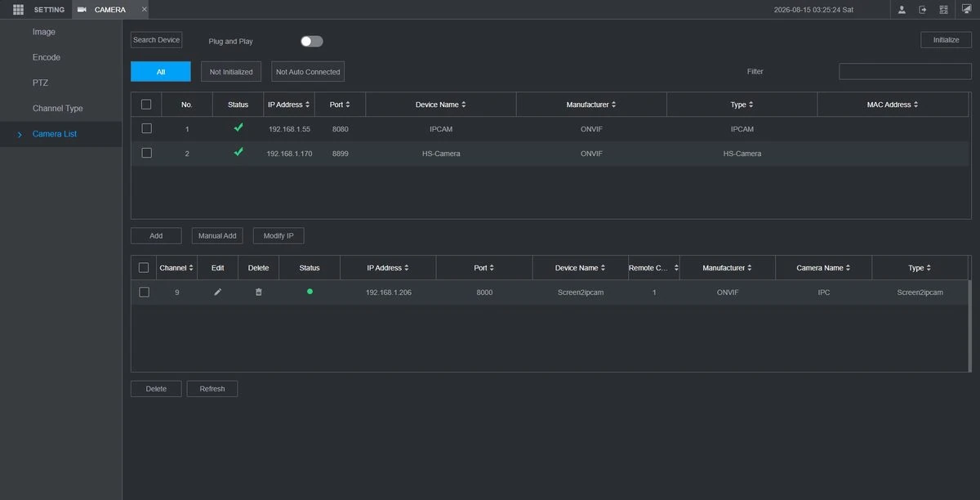The width and height of the screenshot is (980, 500).
Task: Select the channel 9 row checkbox
Action: coord(144,292)
